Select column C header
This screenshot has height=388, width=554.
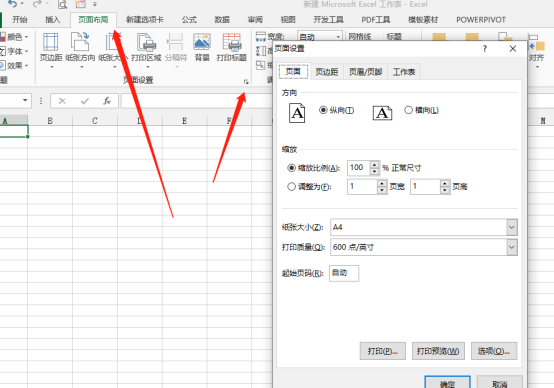click(95, 121)
